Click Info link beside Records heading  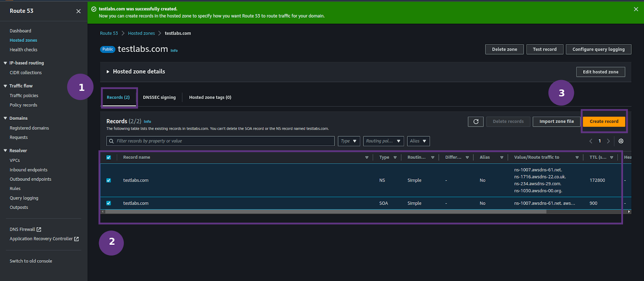click(148, 121)
